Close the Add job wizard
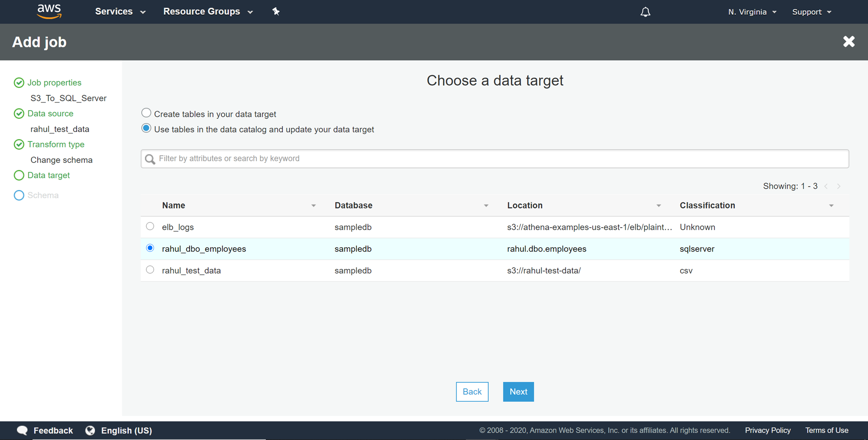This screenshot has width=868, height=440. (x=848, y=42)
